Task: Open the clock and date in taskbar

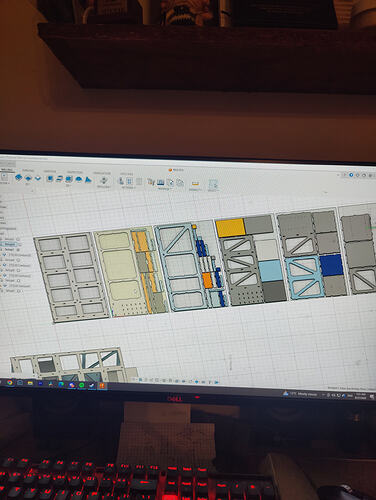Action: pyautogui.click(x=361, y=396)
